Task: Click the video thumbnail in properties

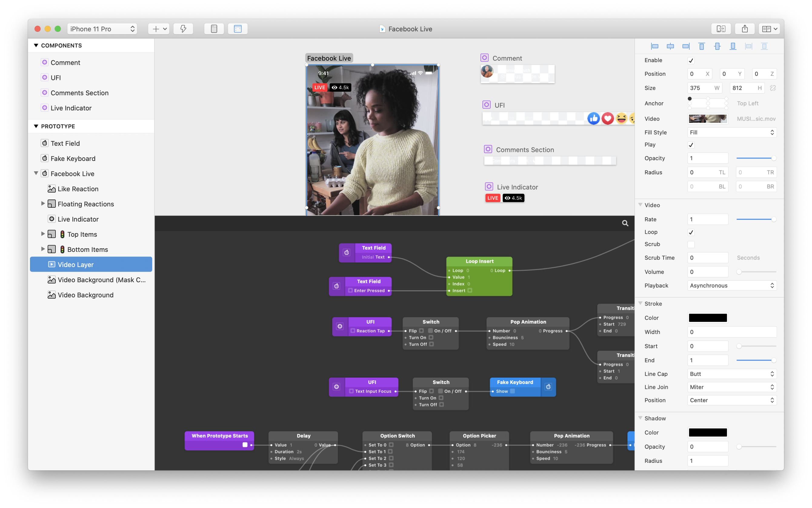Action: point(707,119)
